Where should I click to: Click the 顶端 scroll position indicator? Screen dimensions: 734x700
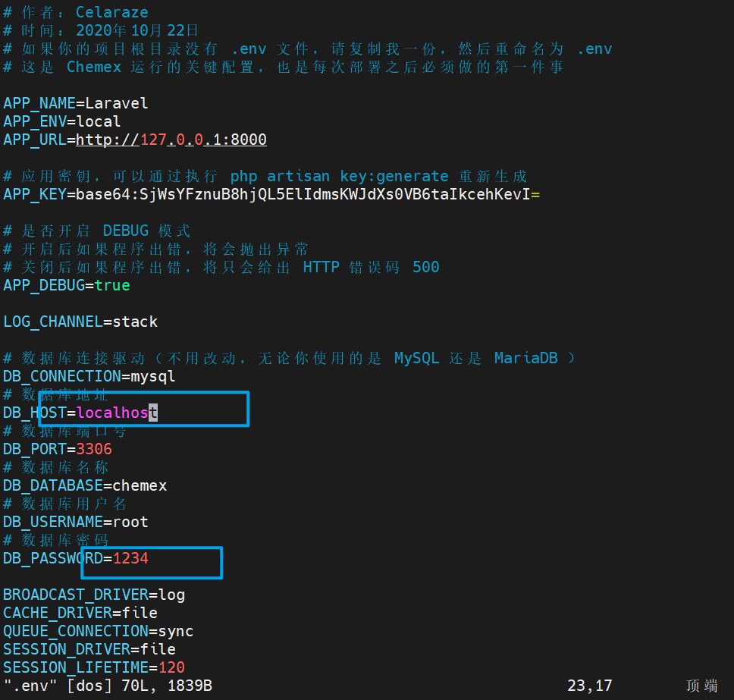701,686
